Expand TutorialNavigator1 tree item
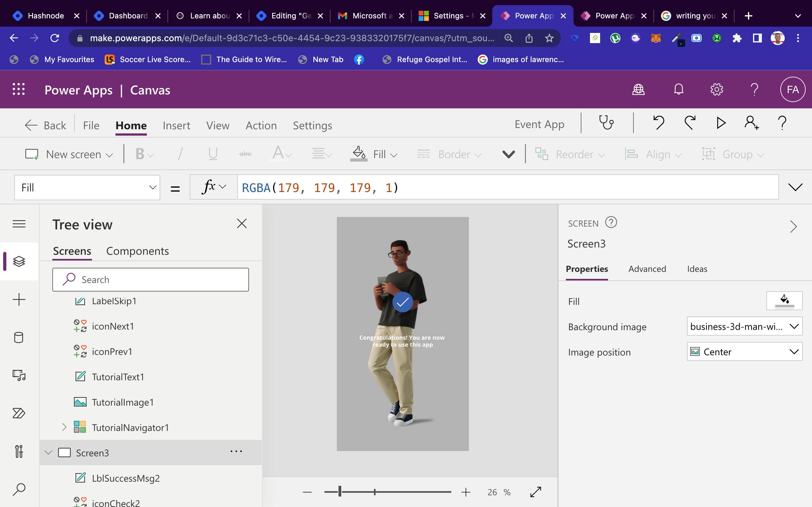Viewport: 812px width, 507px height. tap(64, 427)
